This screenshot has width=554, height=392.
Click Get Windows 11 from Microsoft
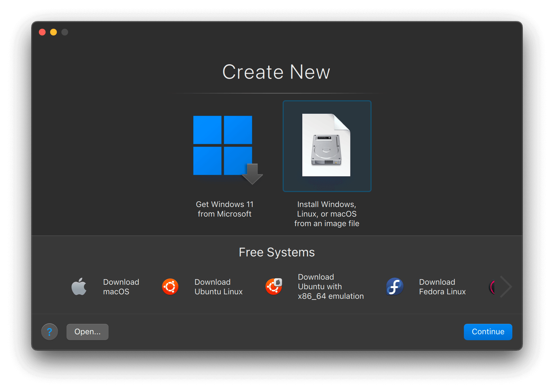(x=225, y=209)
